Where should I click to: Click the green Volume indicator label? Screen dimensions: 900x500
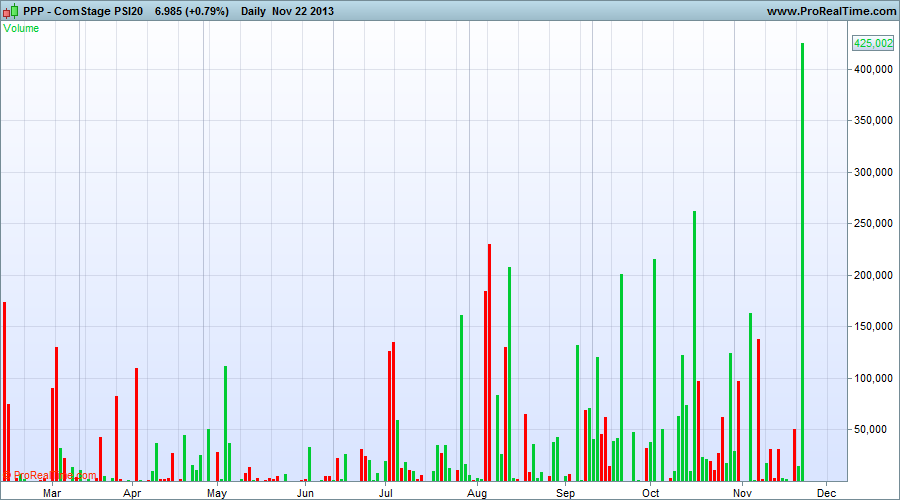point(21,28)
